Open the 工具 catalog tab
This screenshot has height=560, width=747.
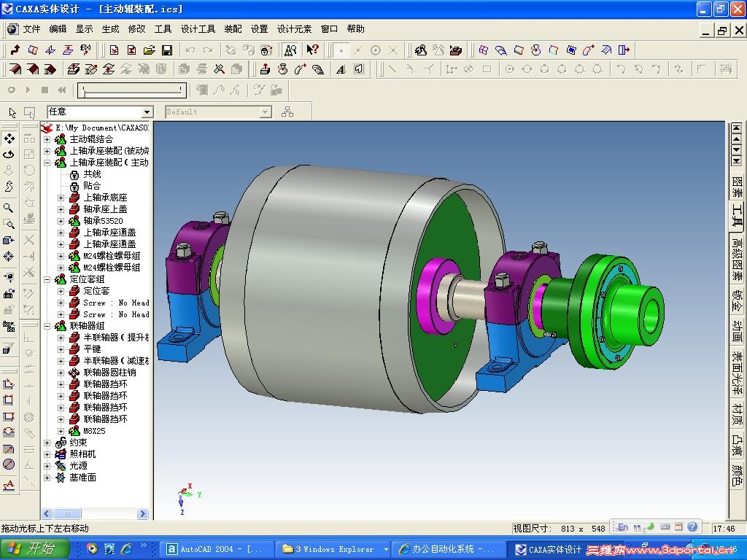(737, 217)
